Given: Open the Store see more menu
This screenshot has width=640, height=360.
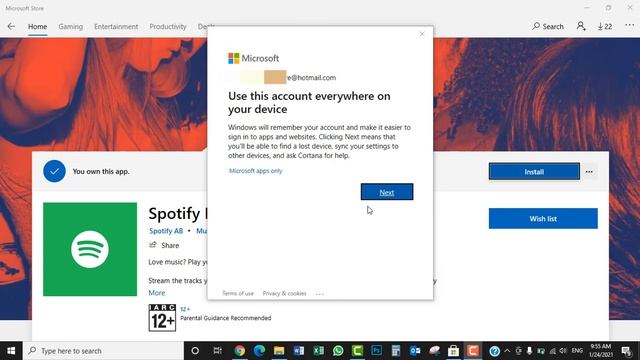Looking at the screenshot, I should point(629,25).
